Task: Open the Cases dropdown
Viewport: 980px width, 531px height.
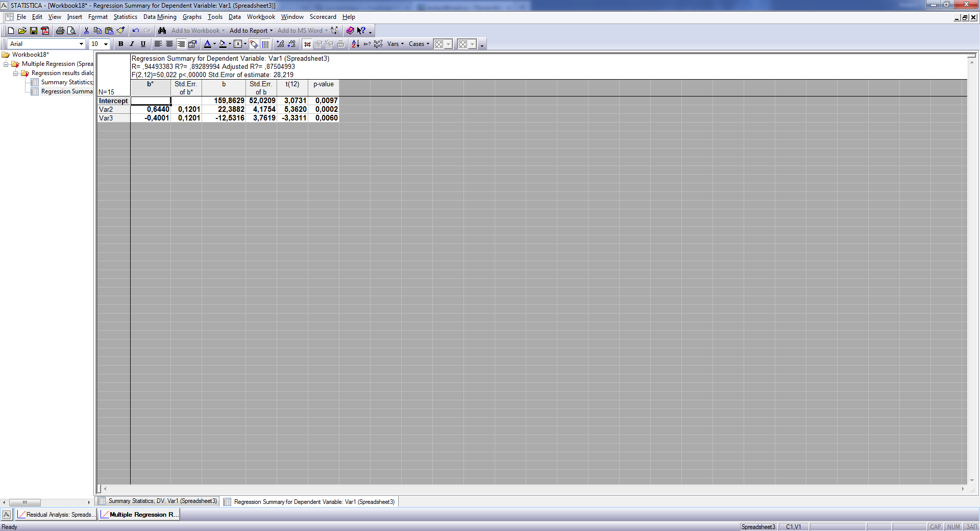Action: (419, 44)
